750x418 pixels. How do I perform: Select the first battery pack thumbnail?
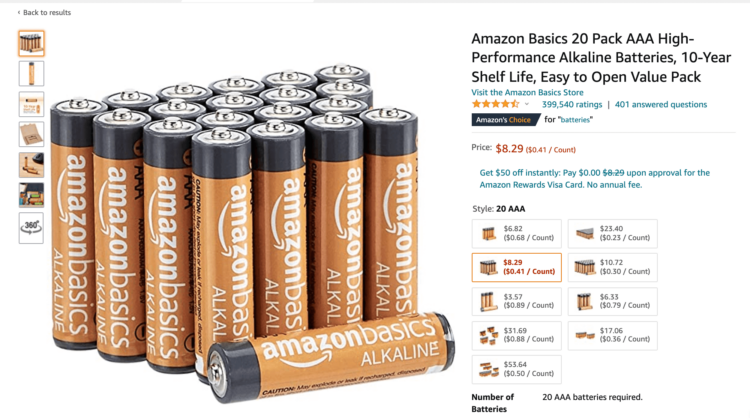tap(31, 43)
